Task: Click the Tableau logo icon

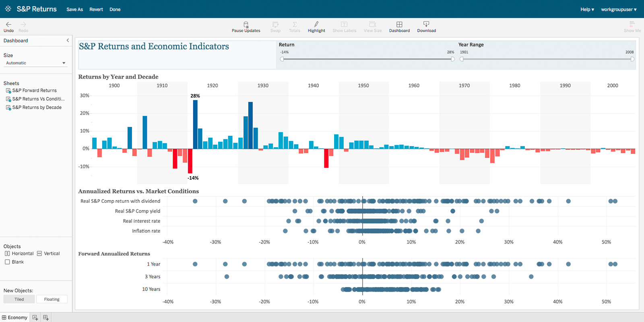Action: [8, 9]
